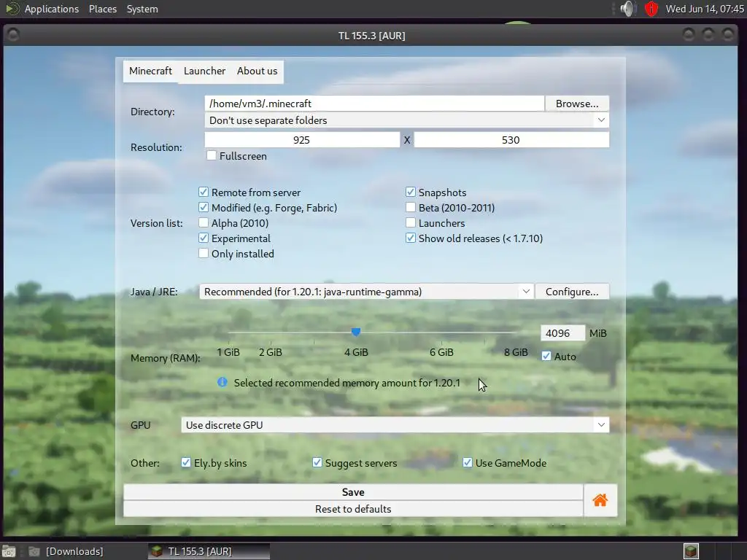Screen dimensions: 747x560
Task: Open the GPU selection dropdown
Action: tap(395, 425)
